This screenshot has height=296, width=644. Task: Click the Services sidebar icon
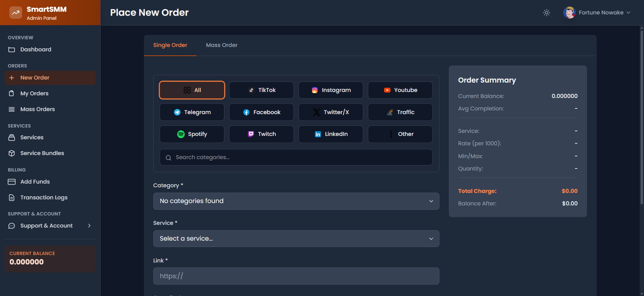(12, 138)
